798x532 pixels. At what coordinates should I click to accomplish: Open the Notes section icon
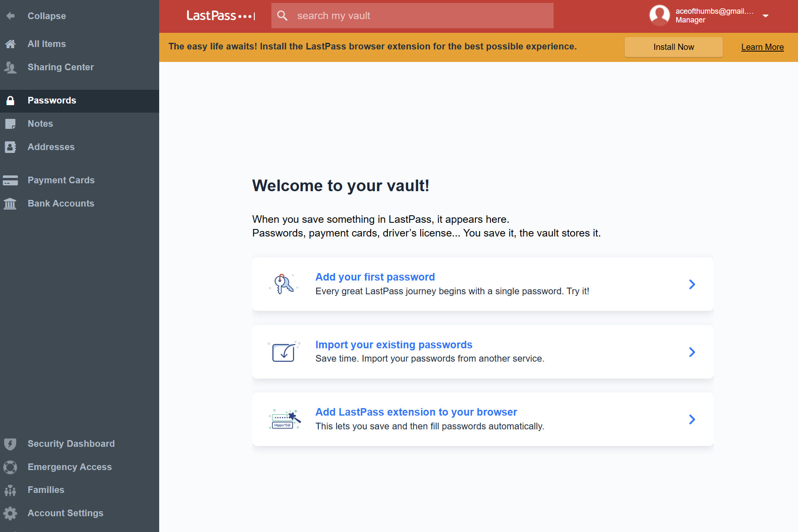12,123
